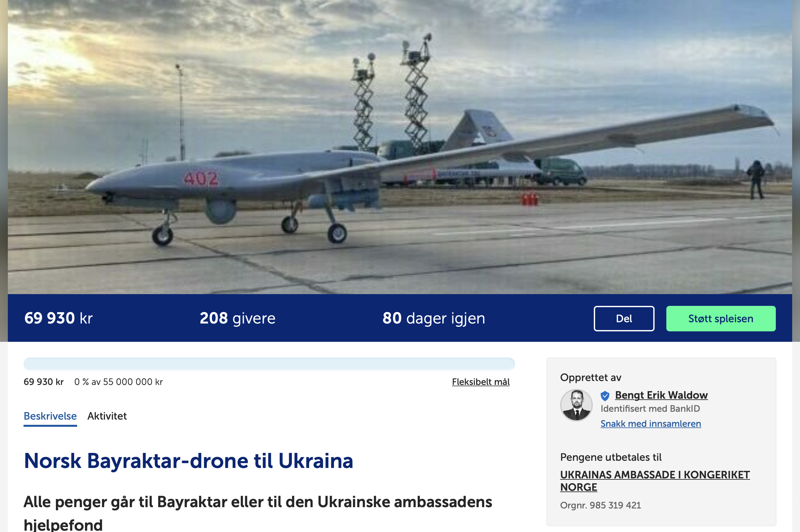Open Bengt Erik Waldow's profile photo
The height and width of the screenshot is (532, 800).
[576, 405]
